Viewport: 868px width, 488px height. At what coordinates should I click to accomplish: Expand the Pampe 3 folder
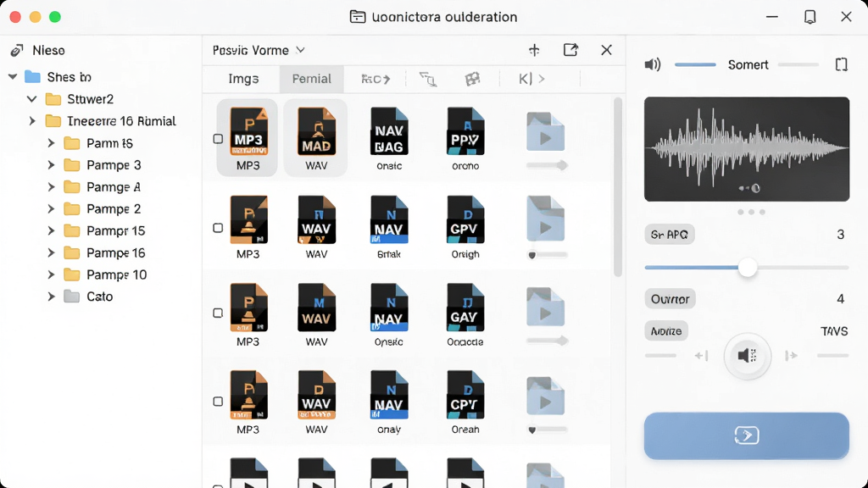click(51, 165)
